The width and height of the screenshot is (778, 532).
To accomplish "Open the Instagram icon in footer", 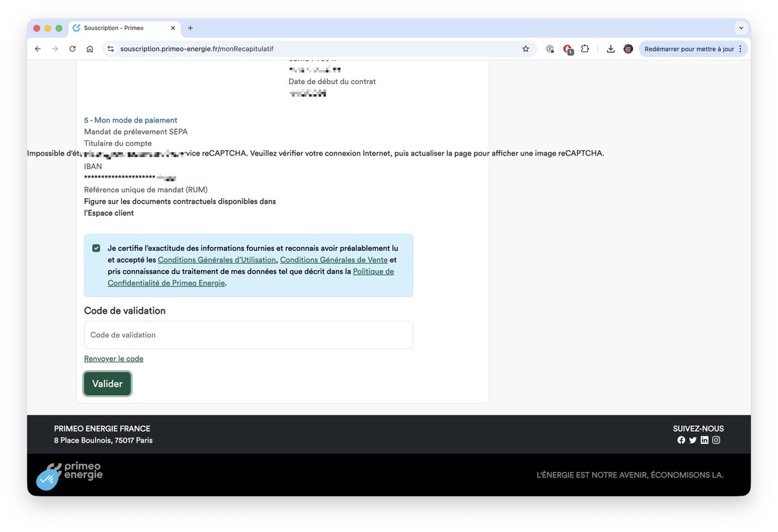I will (x=716, y=440).
